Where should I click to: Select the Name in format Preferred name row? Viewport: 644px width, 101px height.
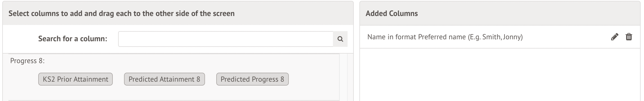pos(501,37)
